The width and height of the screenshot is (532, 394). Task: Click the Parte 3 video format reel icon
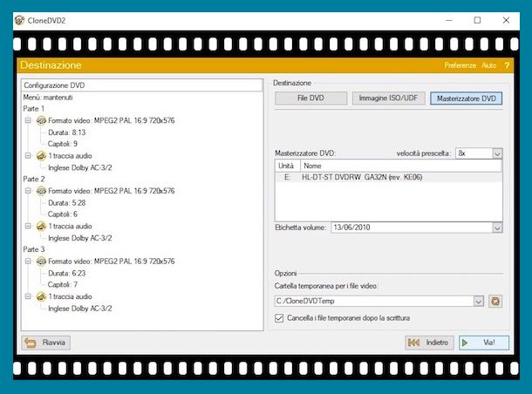pyautogui.click(x=41, y=262)
